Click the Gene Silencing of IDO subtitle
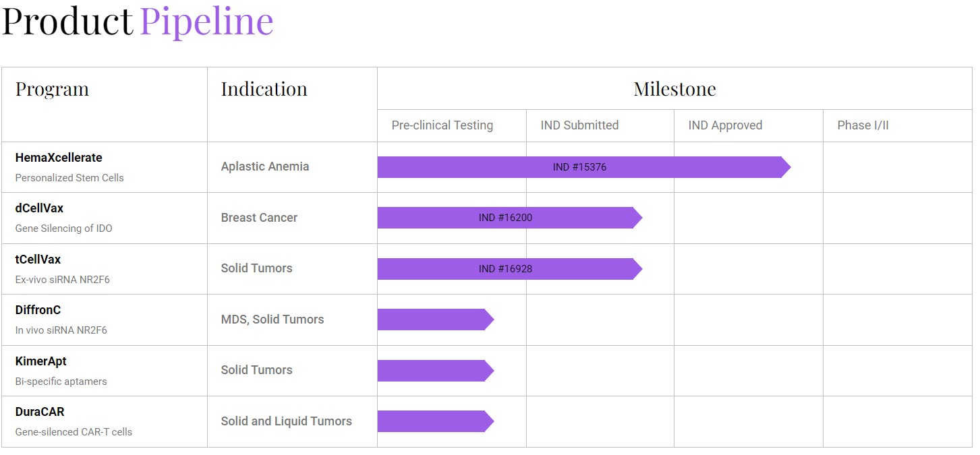 click(x=64, y=229)
